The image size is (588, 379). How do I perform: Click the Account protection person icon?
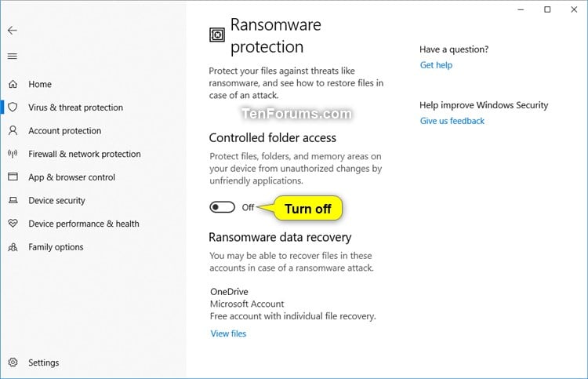pos(13,130)
